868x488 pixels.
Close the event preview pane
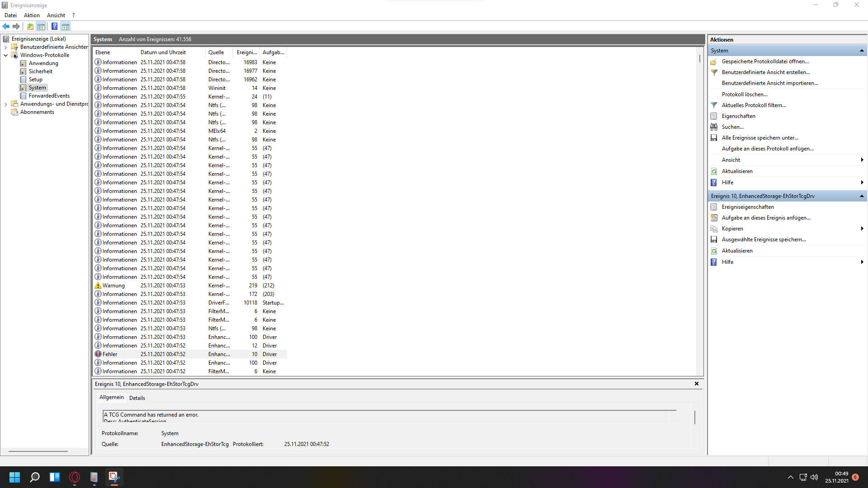[x=697, y=384]
